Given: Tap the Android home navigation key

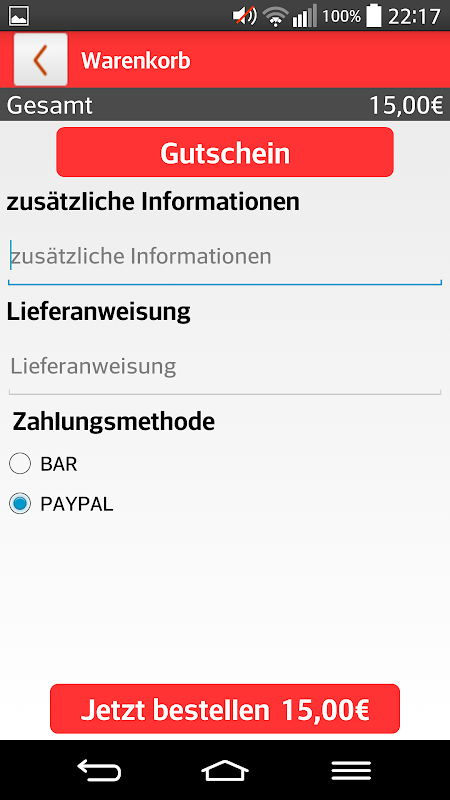Looking at the screenshot, I should (x=225, y=770).
